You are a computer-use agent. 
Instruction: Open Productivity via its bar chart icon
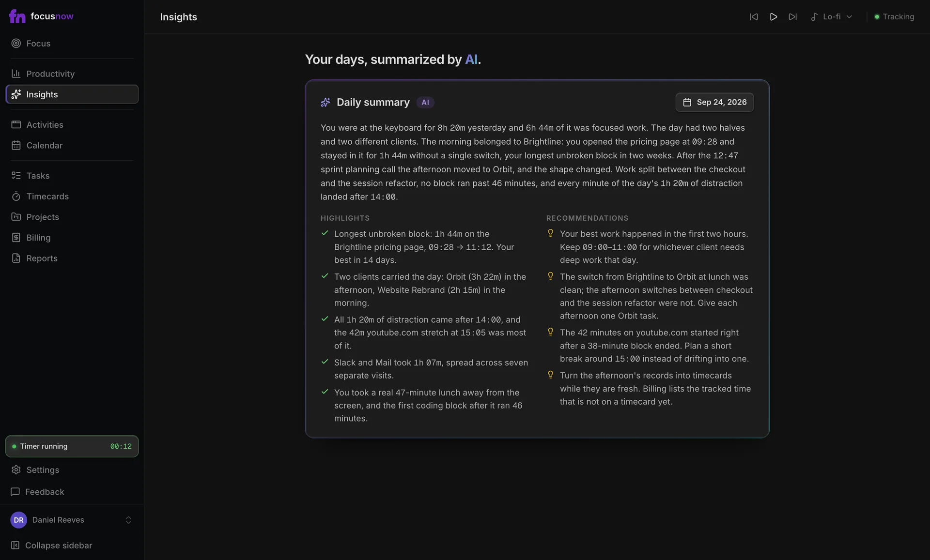tap(16, 74)
